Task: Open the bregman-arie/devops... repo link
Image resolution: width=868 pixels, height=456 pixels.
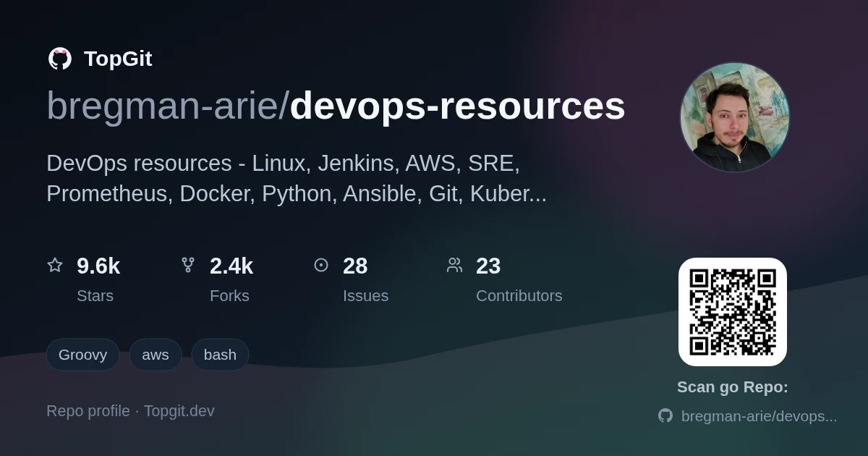Action: click(759, 416)
